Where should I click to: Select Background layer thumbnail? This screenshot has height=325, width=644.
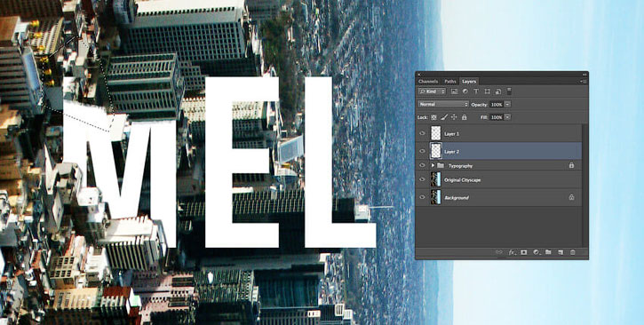pos(436,197)
